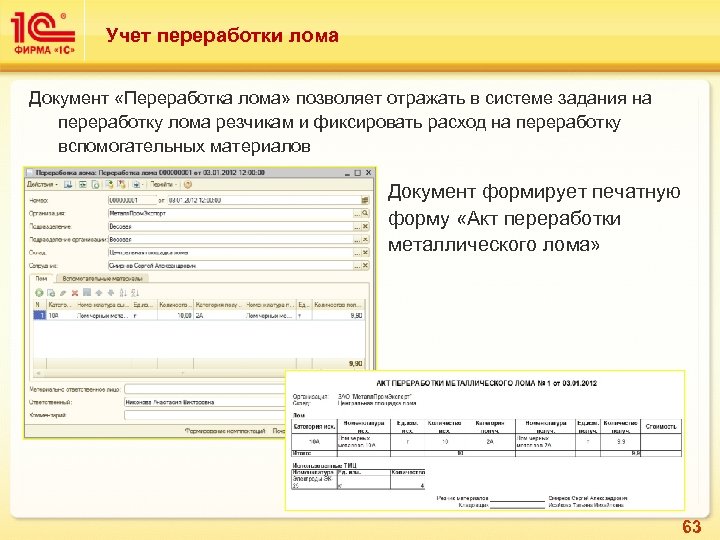Click the edit pencil icon in table toolbar
The height and width of the screenshot is (540, 720).
(x=63, y=292)
